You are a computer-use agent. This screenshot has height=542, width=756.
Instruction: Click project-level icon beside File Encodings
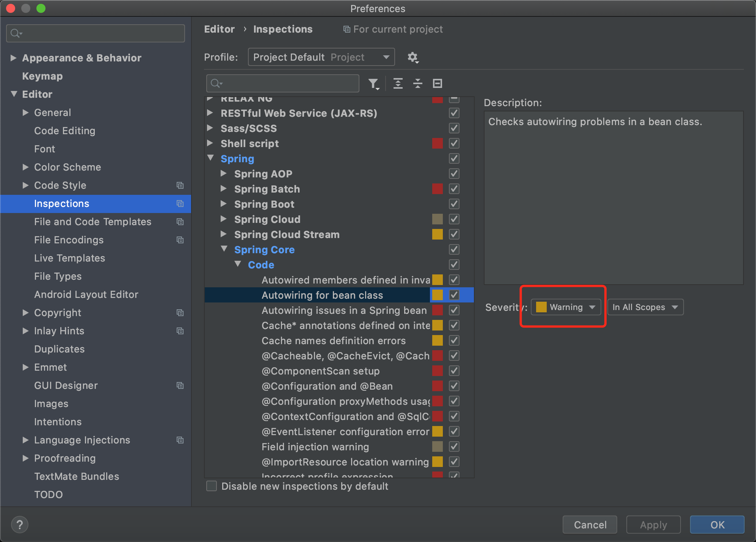pos(180,240)
